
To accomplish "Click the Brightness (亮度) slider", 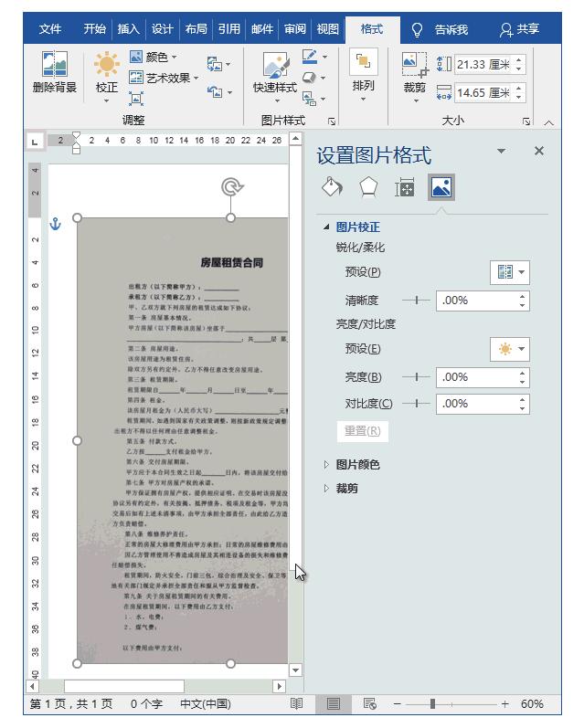I will tap(416, 377).
